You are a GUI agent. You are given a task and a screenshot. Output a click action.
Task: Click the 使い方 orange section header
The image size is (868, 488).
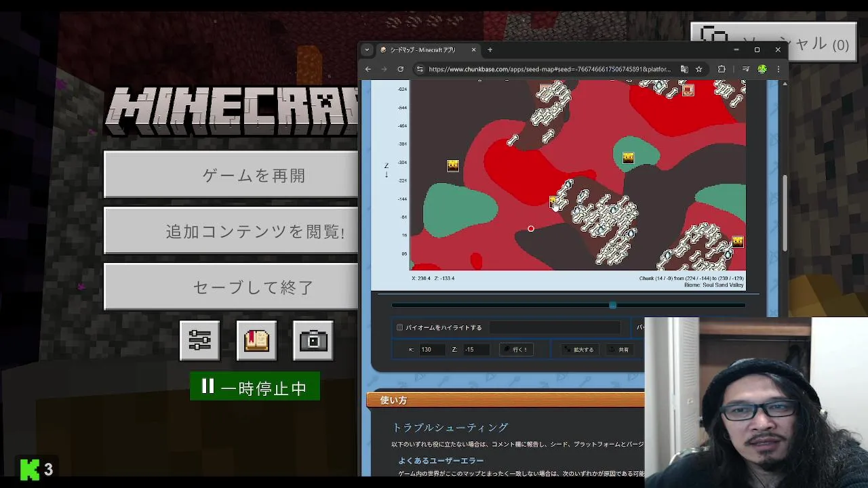coord(505,400)
